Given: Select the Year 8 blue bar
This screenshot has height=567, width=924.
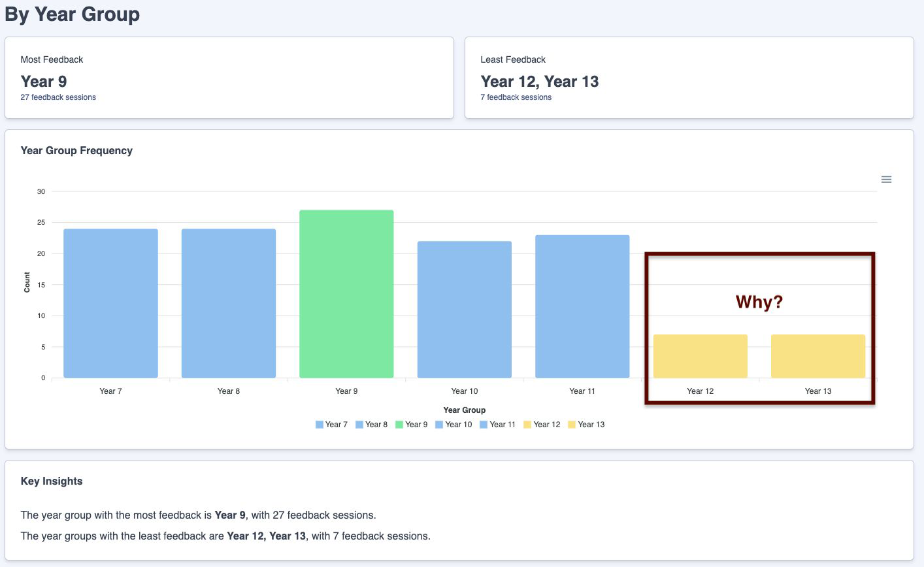Looking at the screenshot, I should point(229,303).
